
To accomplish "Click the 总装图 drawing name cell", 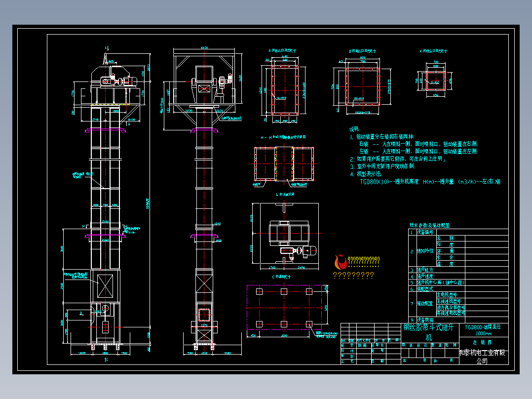I will point(483,342).
